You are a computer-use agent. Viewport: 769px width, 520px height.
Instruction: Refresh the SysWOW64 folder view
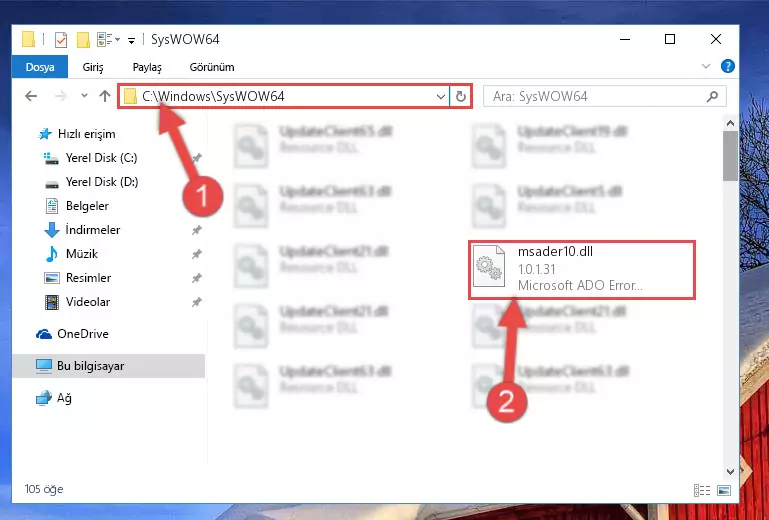[461, 97]
